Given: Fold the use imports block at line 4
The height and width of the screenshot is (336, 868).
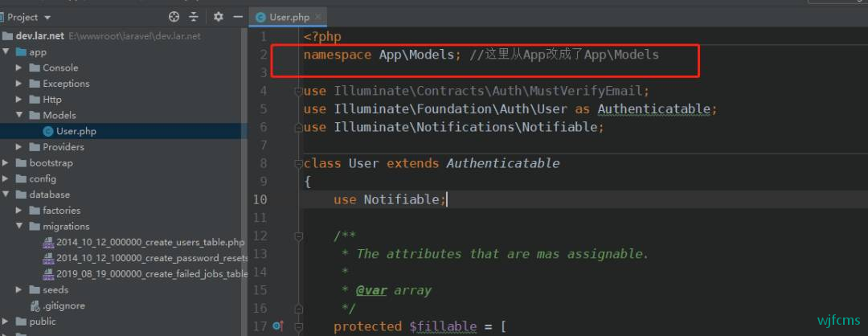Looking at the screenshot, I should pyautogui.click(x=298, y=91).
